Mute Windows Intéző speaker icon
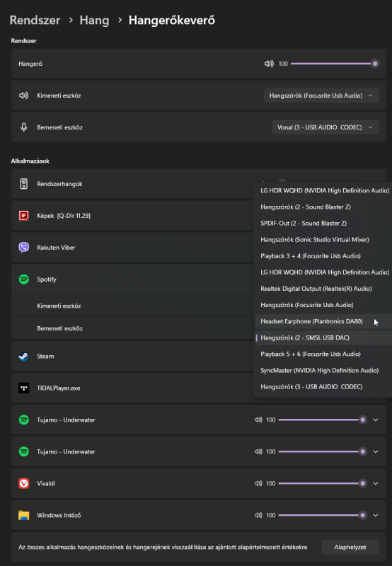Image resolution: width=392 pixels, height=566 pixels. point(258,515)
